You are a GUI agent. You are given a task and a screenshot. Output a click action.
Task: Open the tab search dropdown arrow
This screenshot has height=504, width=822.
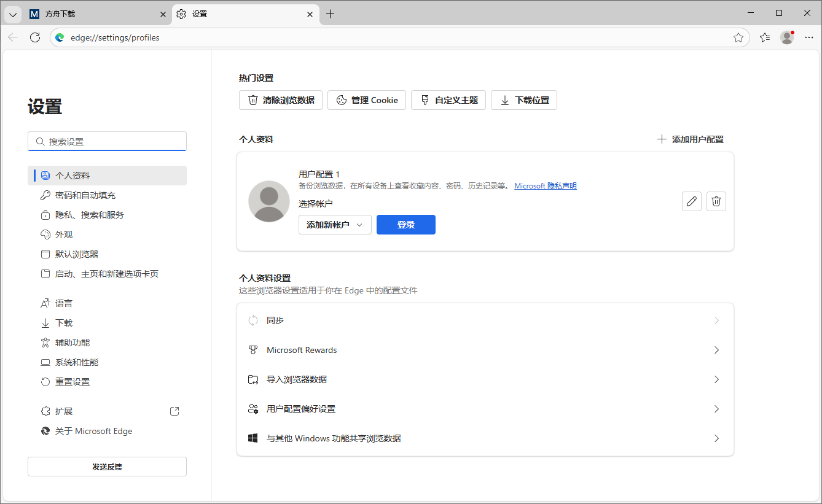(12, 14)
